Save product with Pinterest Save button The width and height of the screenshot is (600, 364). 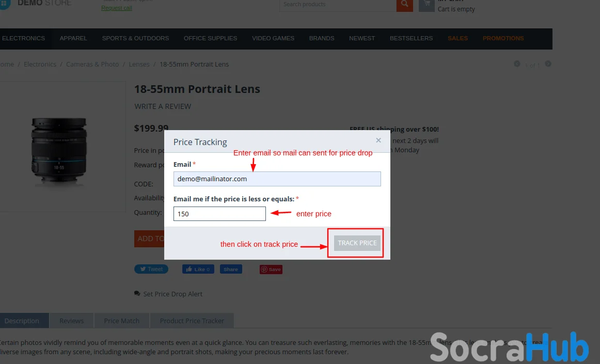(271, 270)
